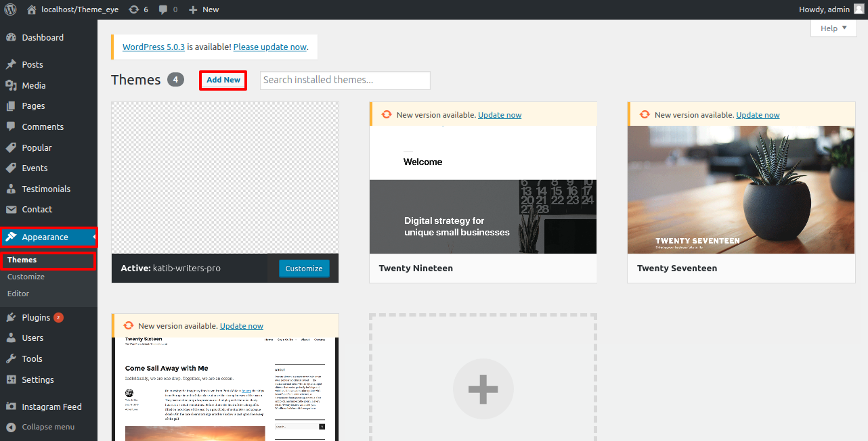Click the Please update now link
This screenshot has width=868, height=441.
(270, 47)
